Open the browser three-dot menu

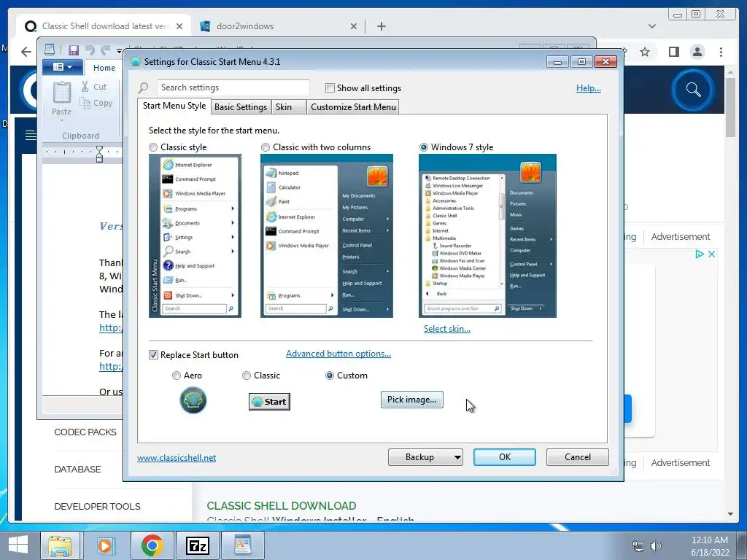(x=721, y=52)
